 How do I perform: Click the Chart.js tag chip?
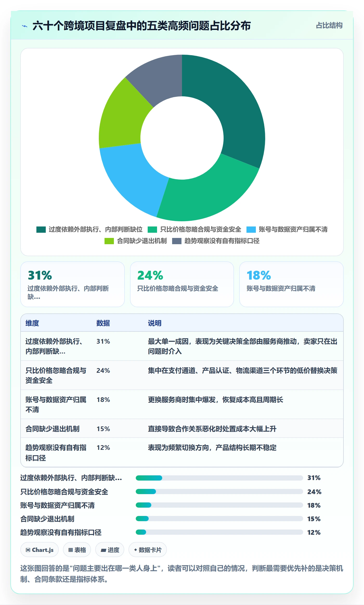(40, 550)
